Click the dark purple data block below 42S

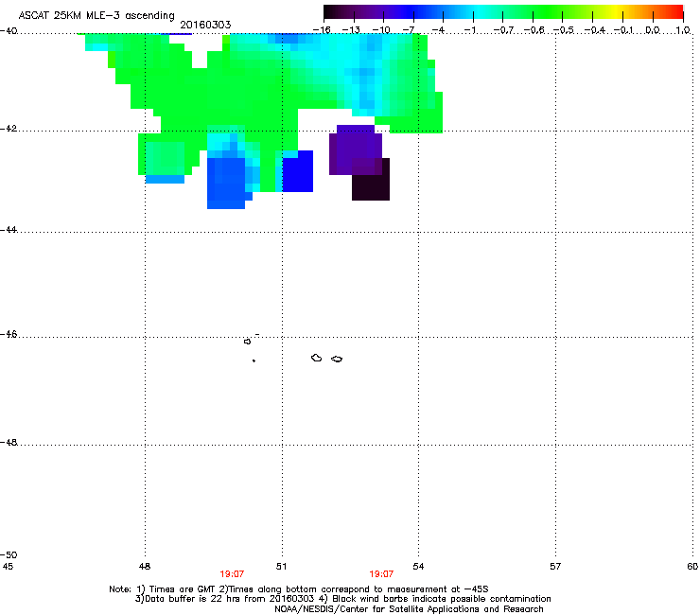(356, 150)
